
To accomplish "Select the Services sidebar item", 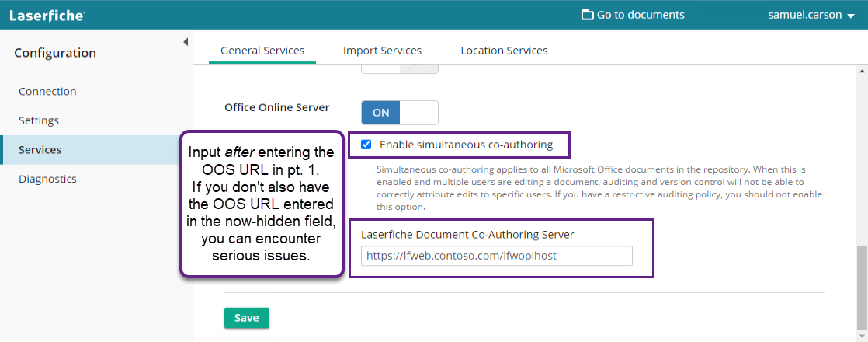I will 96,150.
